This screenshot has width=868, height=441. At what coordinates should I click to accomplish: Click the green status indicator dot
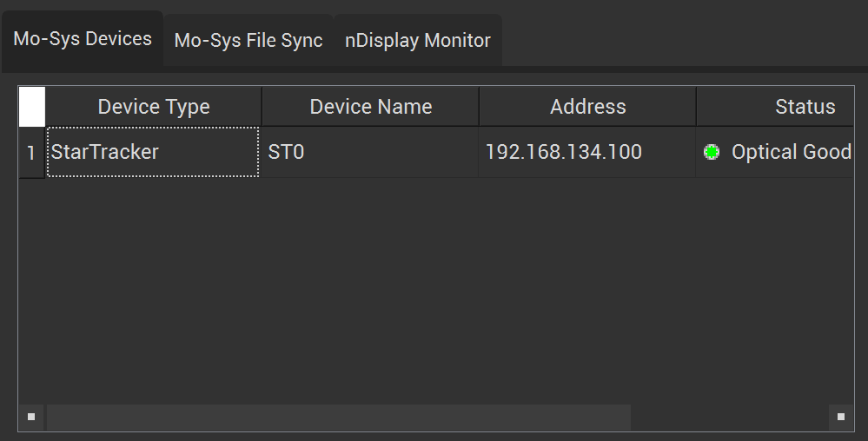click(x=712, y=153)
